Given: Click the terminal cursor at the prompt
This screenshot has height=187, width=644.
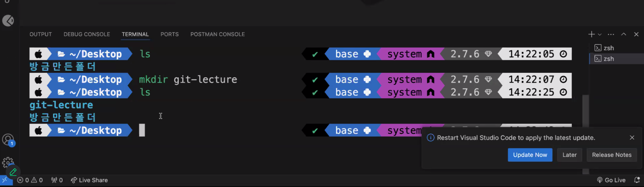Looking at the screenshot, I should tap(142, 130).
